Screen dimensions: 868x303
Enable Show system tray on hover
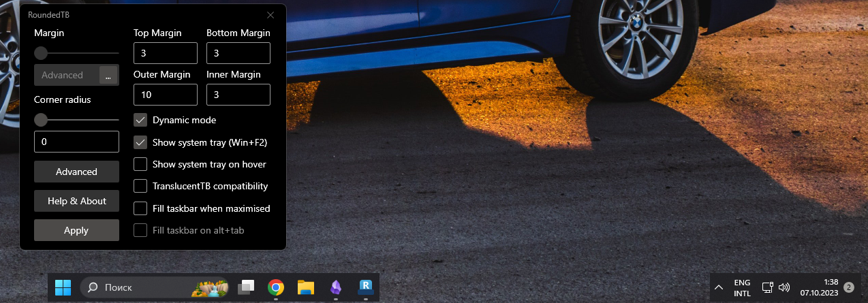140,164
